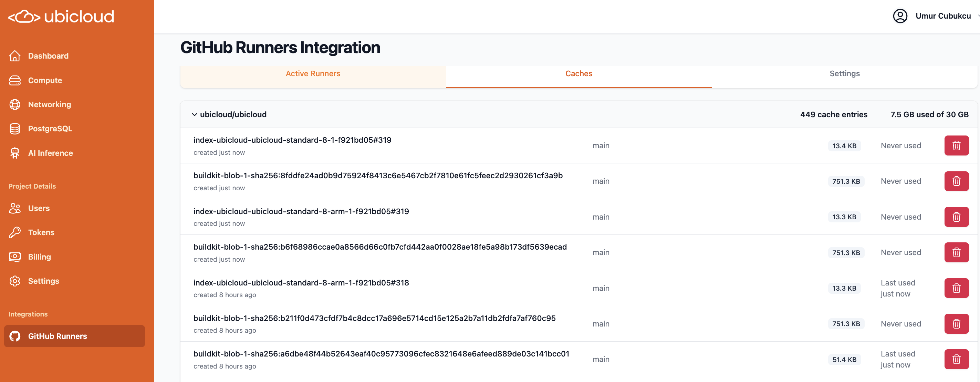Click the Compute server icon

(x=15, y=80)
